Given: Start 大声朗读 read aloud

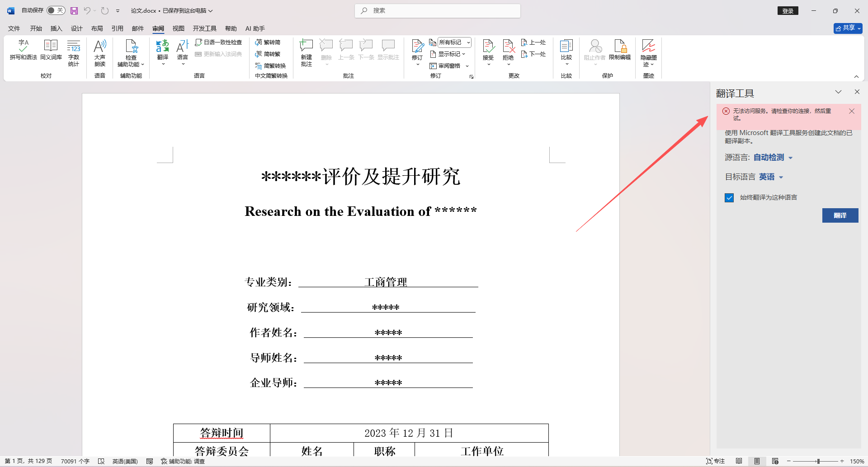Looking at the screenshot, I should [100, 53].
